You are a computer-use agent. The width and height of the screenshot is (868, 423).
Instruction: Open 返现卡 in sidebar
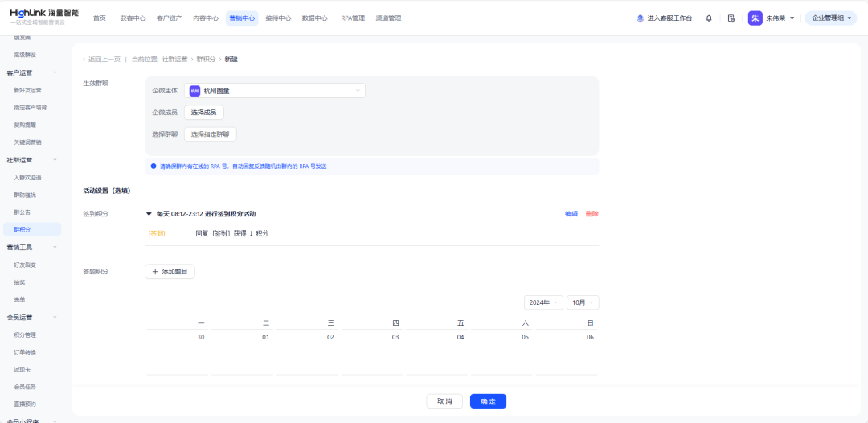click(x=23, y=369)
